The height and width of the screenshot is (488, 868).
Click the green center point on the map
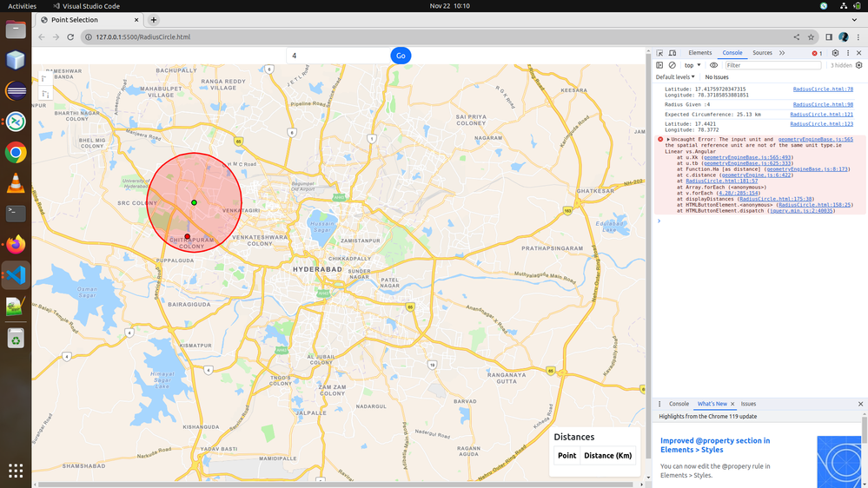[195, 202]
